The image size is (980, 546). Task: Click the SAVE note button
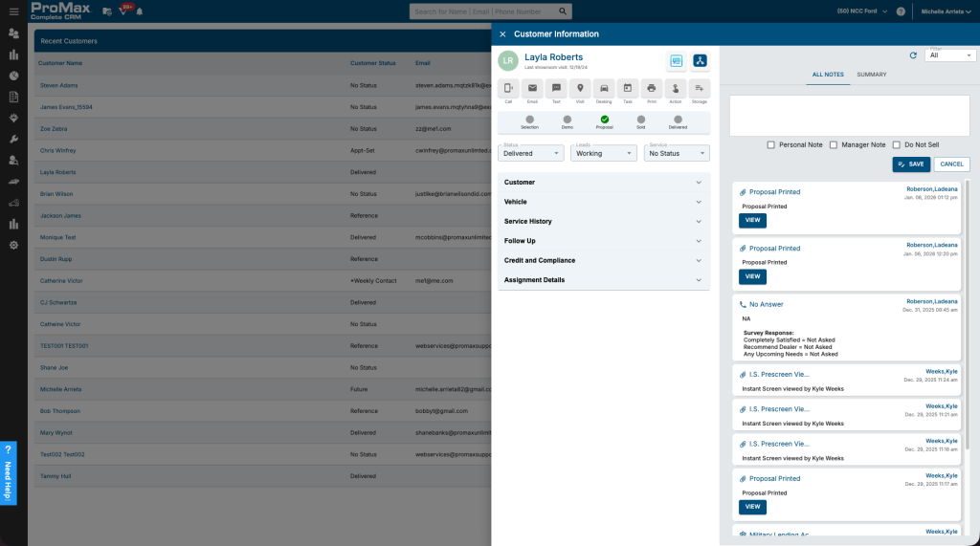click(x=911, y=164)
